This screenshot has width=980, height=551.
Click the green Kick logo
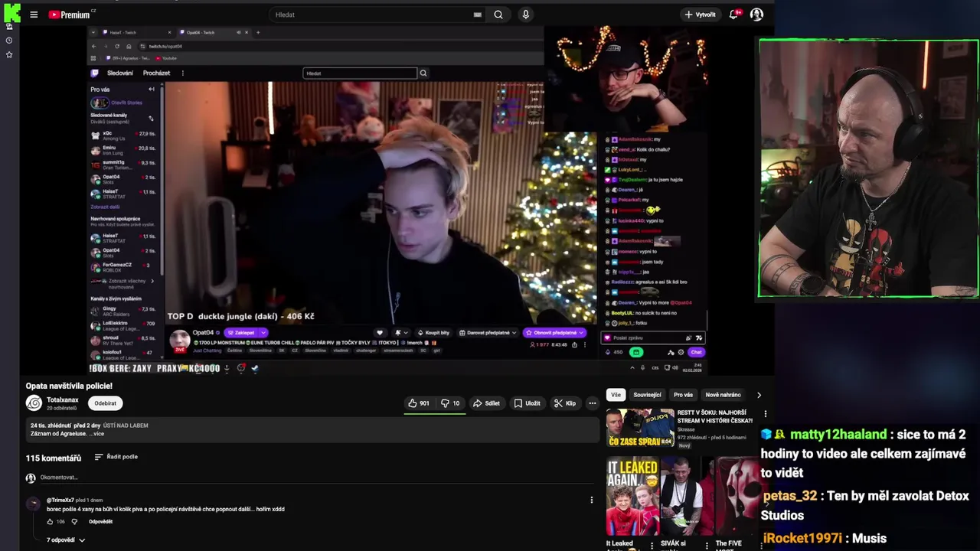[11, 11]
